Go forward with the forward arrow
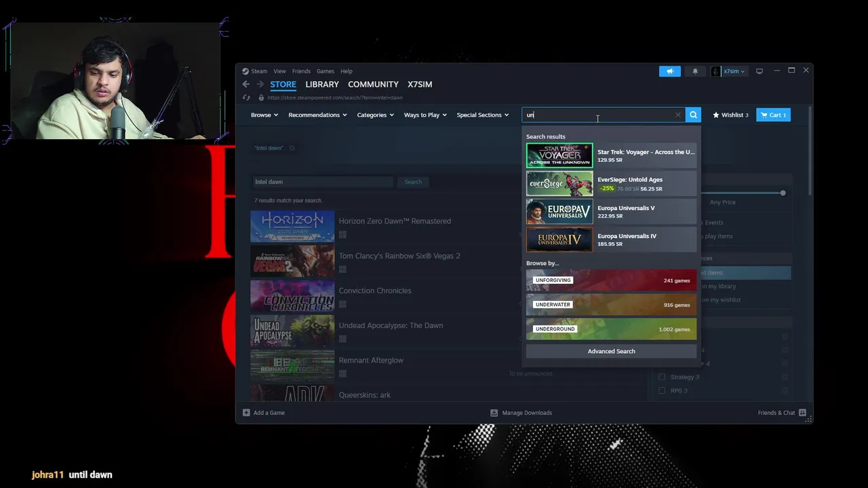868x488 pixels. coord(260,84)
